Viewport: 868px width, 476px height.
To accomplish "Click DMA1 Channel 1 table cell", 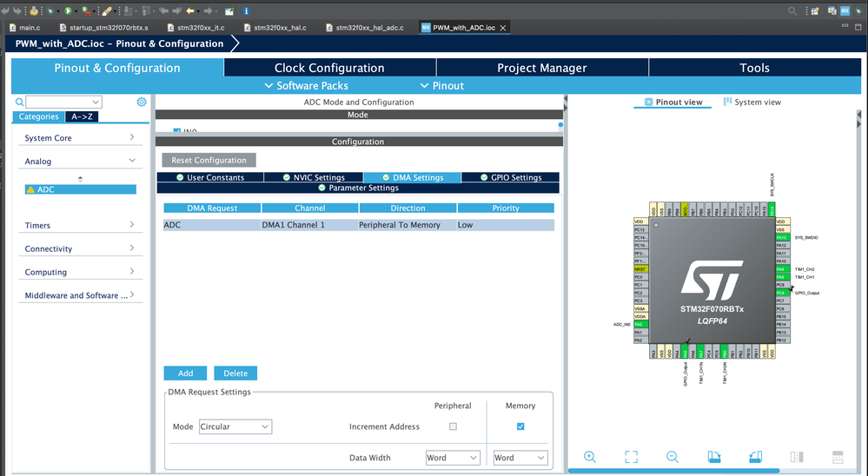I will tap(309, 225).
